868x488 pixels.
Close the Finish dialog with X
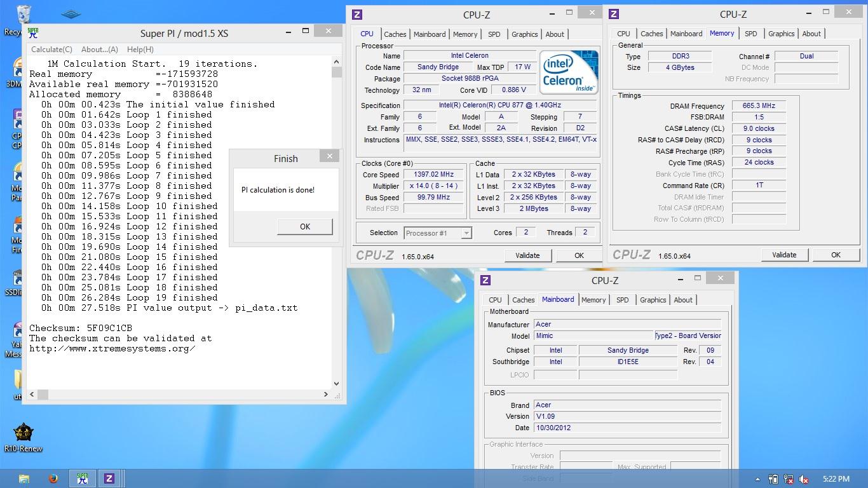pyautogui.click(x=329, y=156)
